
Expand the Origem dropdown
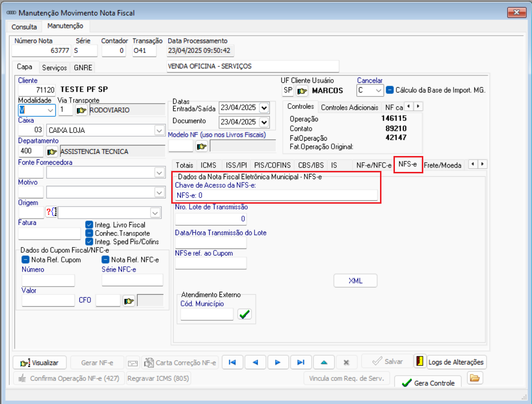(155, 213)
